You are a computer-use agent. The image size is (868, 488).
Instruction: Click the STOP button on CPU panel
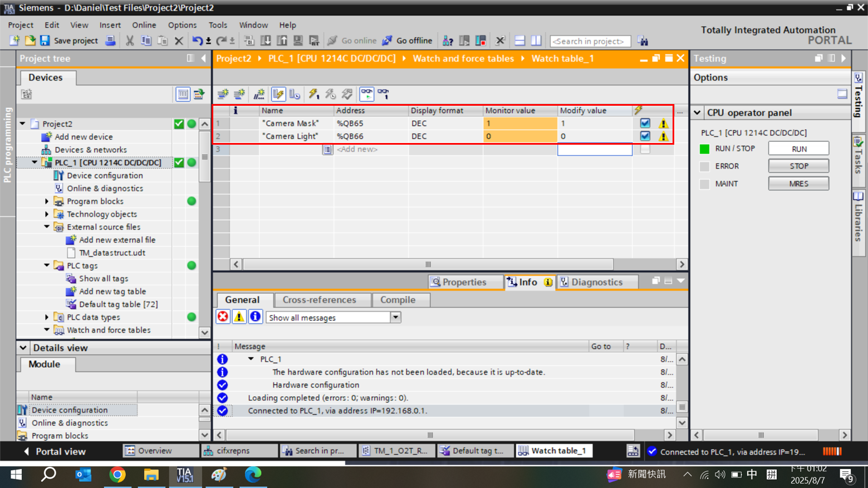[x=799, y=166]
